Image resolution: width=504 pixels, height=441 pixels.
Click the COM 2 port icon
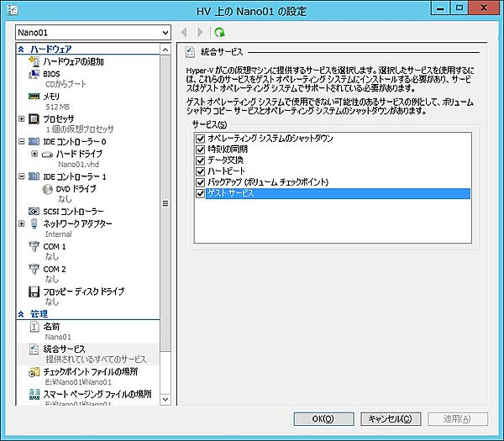tap(34, 269)
